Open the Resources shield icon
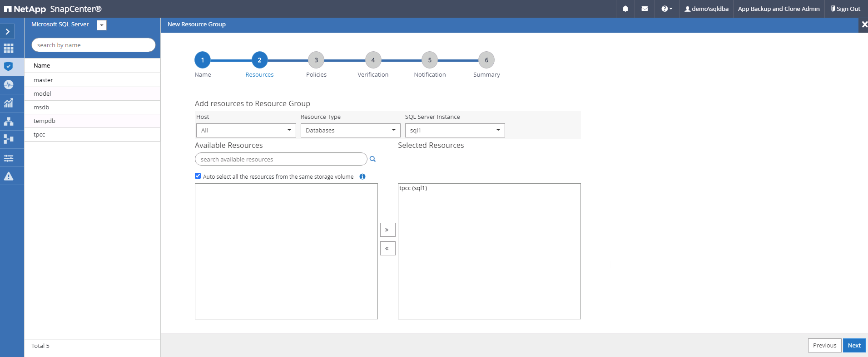Screen dimensions: 868x357 (x=9, y=66)
